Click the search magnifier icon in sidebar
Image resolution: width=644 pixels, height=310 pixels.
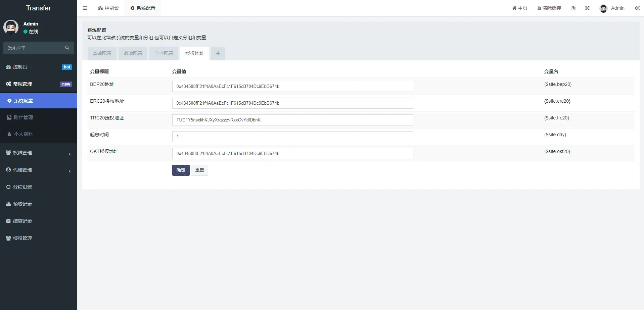(67, 48)
